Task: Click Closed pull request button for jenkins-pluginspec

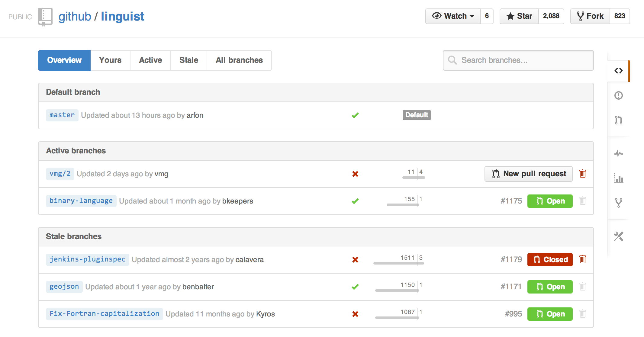Action: [550, 260]
